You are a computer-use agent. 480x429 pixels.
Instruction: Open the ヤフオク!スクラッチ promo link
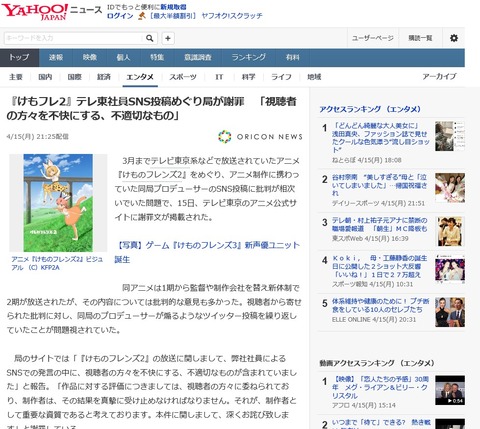tap(232, 16)
